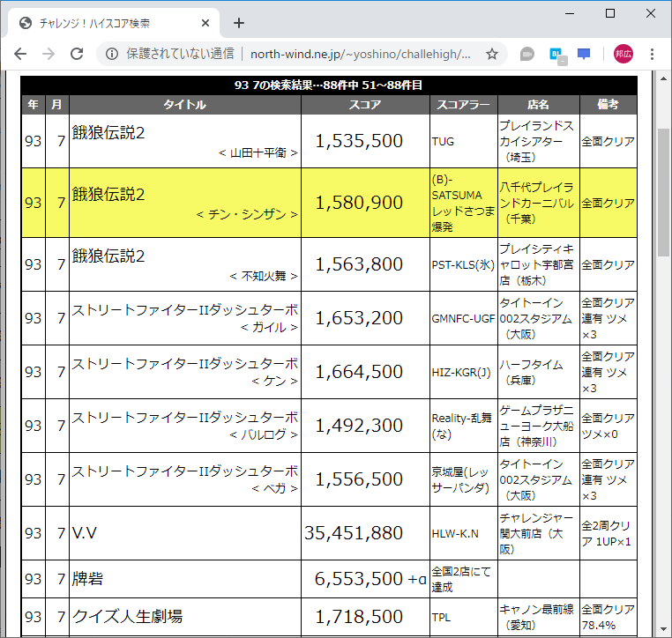Click the 備考 column header

pos(609,105)
